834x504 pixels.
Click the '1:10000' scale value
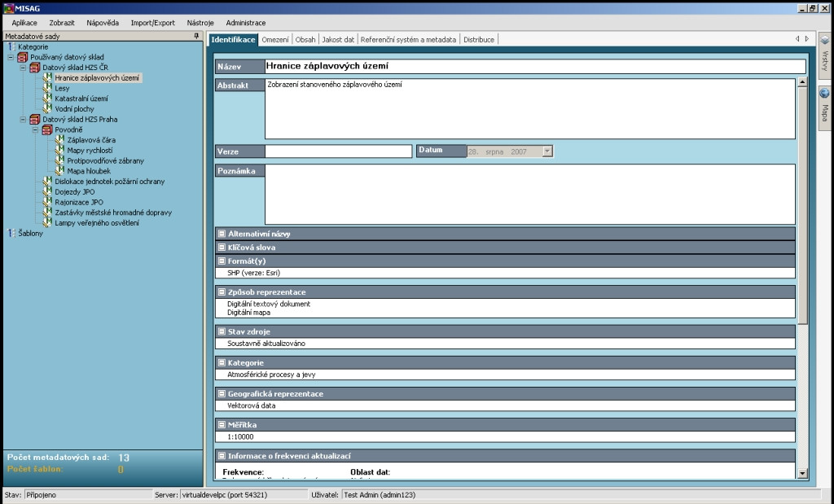240,436
